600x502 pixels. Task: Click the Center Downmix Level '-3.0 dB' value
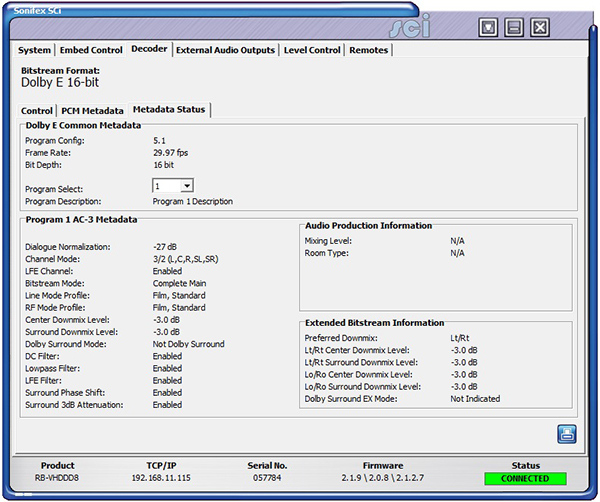[166, 320]
